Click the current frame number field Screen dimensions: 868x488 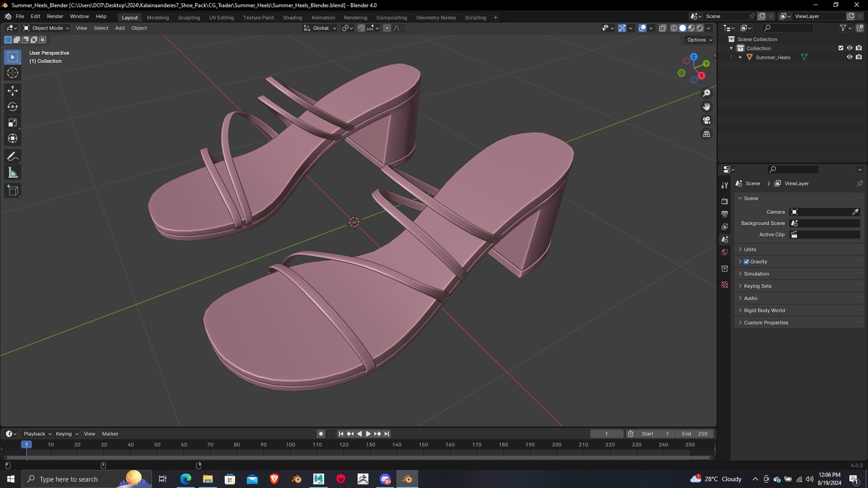(x=607, y=434)
